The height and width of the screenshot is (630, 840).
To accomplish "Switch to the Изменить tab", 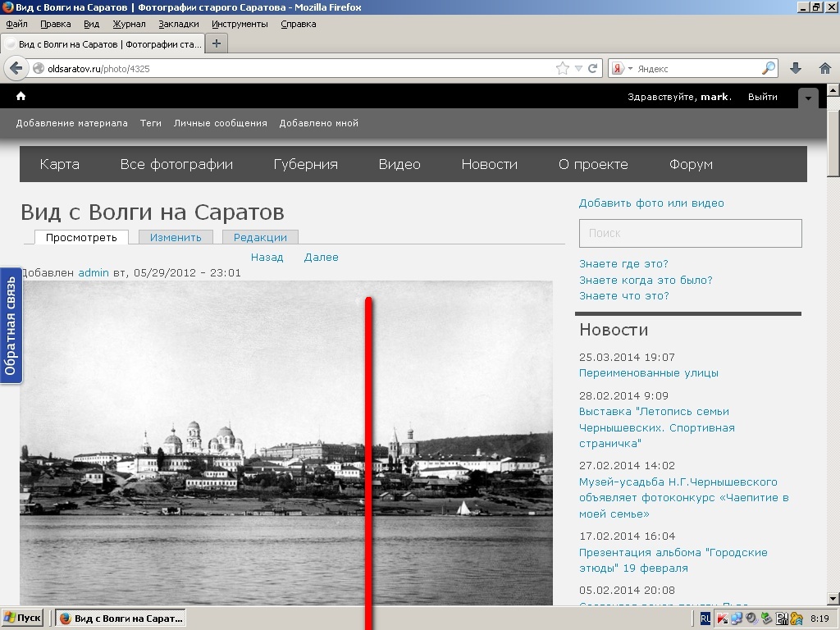I will 176,237.
